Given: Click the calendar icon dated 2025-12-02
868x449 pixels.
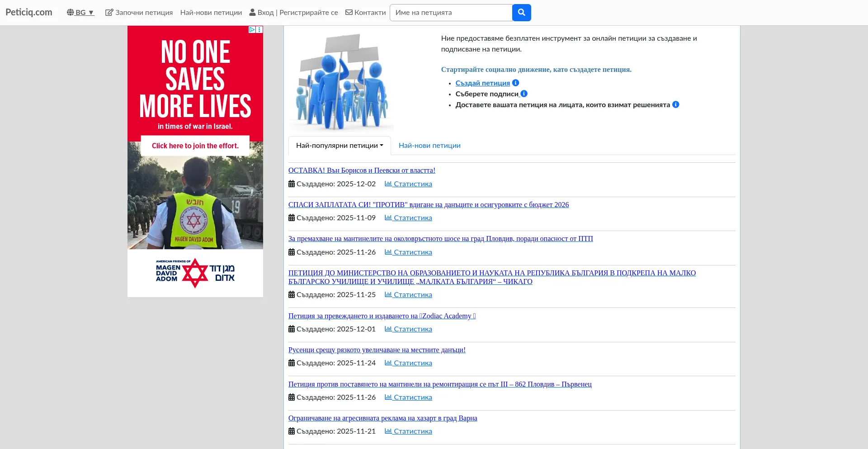Looking at the screenshot, I should [x=292, y=184].
